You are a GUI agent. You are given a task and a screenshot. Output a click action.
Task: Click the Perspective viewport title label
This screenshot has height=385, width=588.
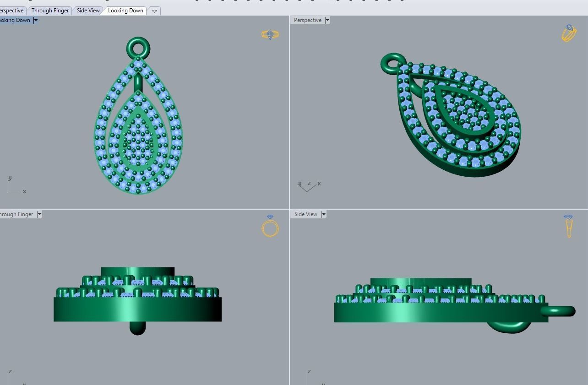307,20
